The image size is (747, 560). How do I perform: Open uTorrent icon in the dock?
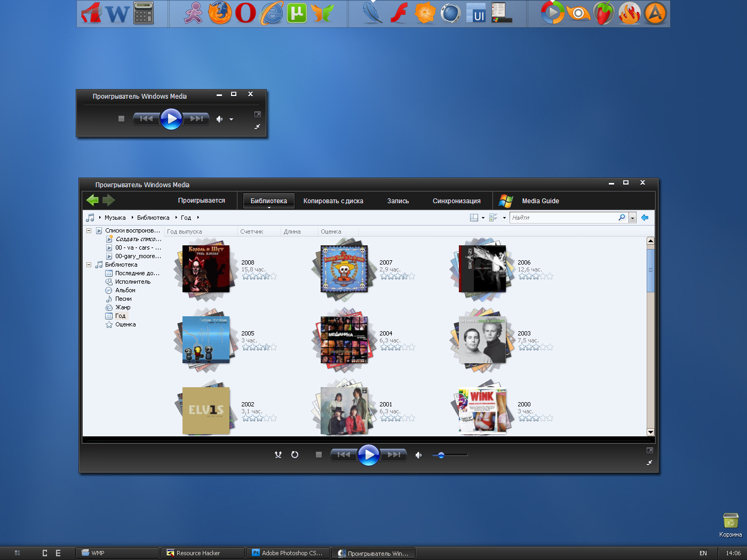click(297, 13)
